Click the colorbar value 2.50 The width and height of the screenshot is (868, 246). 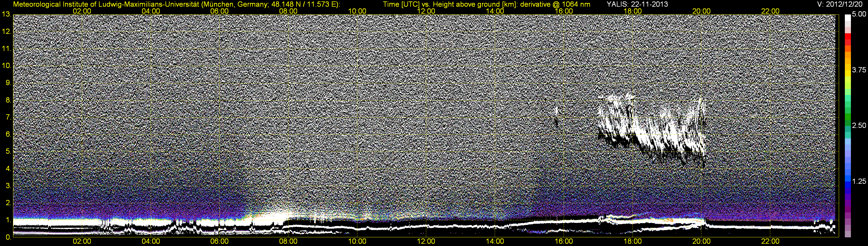859,126
